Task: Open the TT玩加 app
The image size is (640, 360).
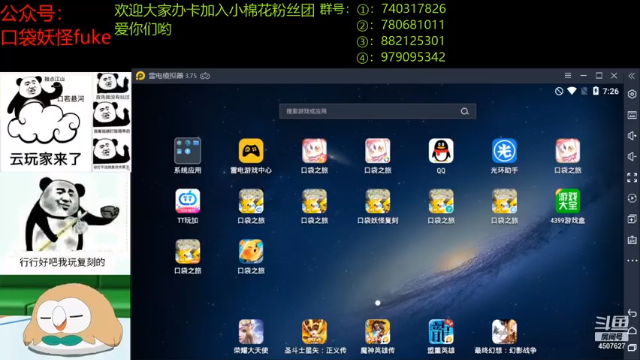Action: (x=187, y=201)
